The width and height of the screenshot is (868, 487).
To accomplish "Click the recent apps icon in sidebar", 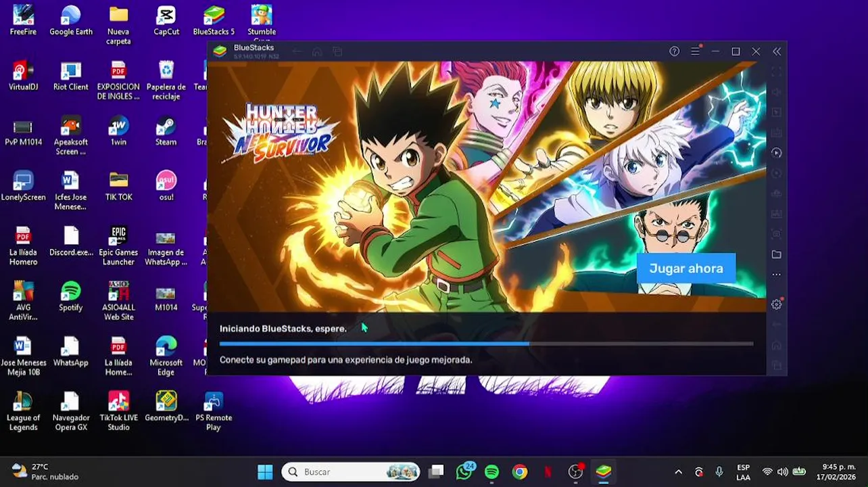I will click(x=776, y=366).
